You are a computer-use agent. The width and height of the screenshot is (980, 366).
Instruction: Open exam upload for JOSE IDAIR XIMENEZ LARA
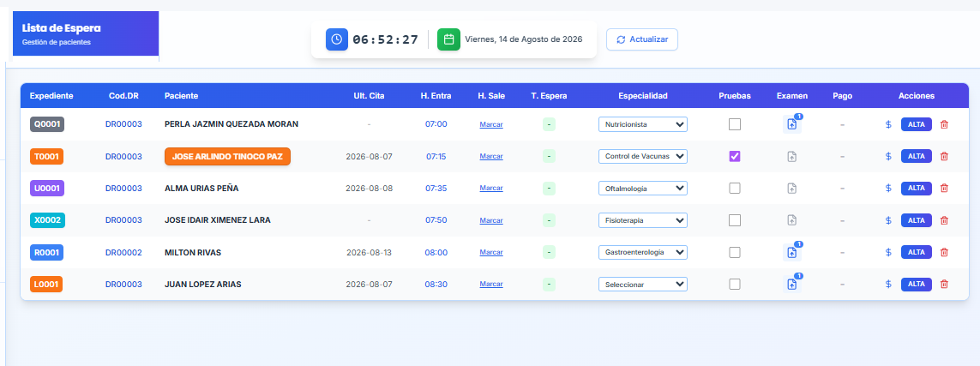(792, 219)
